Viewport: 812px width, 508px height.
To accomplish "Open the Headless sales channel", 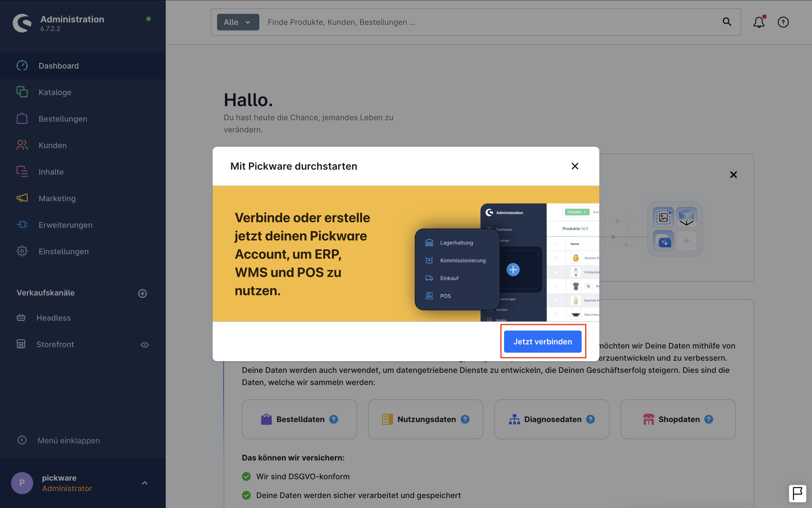I will pyautogui.click(x=53, y=318).
